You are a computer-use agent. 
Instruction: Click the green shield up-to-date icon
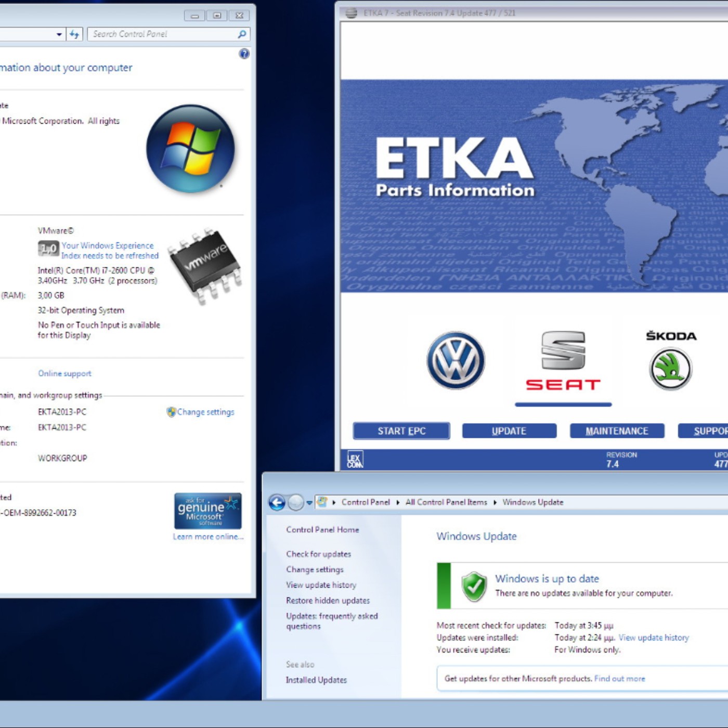pos(474,586)
